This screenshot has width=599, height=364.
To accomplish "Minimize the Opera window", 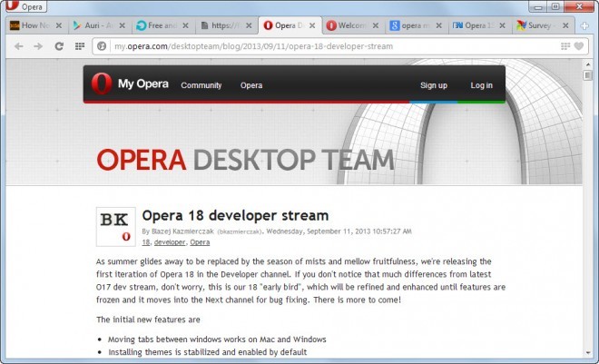I will click(x=538, y=6).
